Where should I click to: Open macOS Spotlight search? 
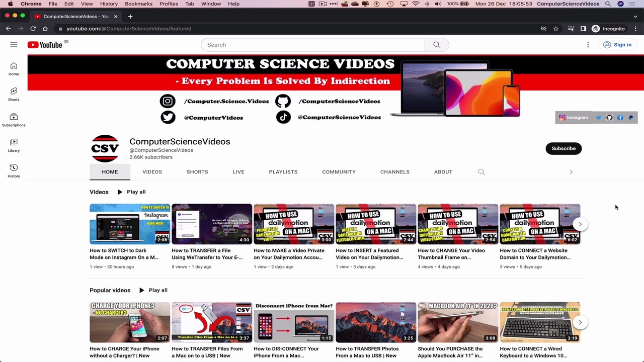coord(608,4)
